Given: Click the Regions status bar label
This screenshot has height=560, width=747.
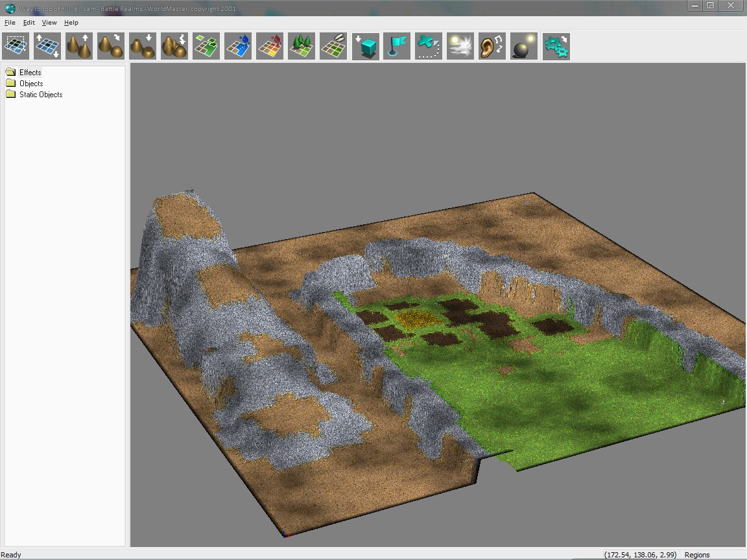Looking at the screenshot, I should (x=697, y=555).
